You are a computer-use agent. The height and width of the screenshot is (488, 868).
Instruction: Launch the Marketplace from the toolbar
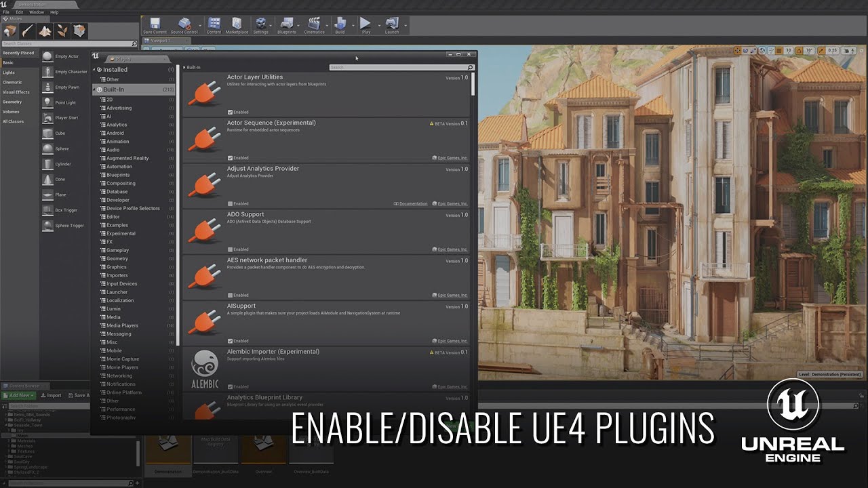pyautogui.click(x=237, y=24)
